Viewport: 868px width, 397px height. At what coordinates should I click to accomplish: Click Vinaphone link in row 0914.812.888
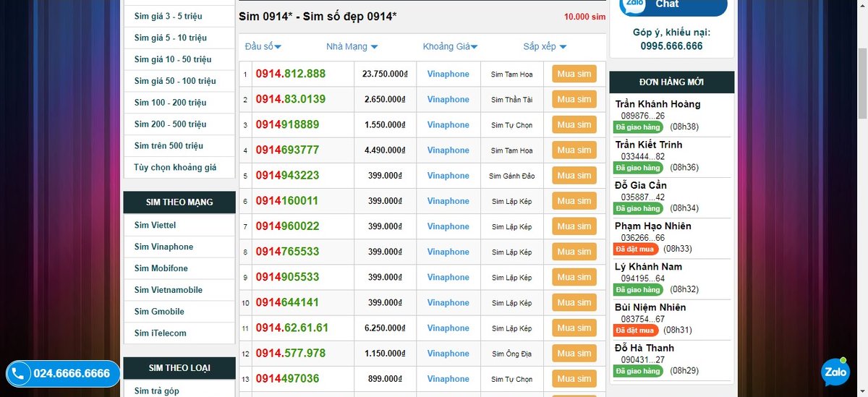click(x=448, y=74)
